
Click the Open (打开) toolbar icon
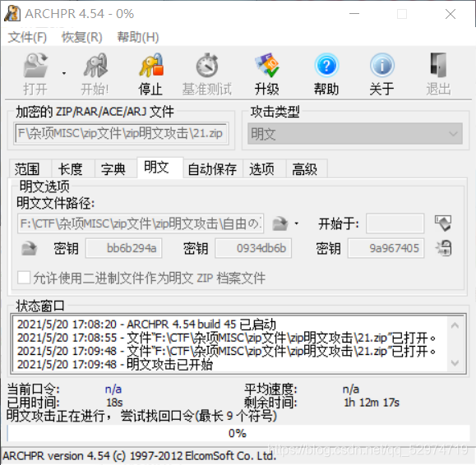pyautogui.click(x=36, y=65)
